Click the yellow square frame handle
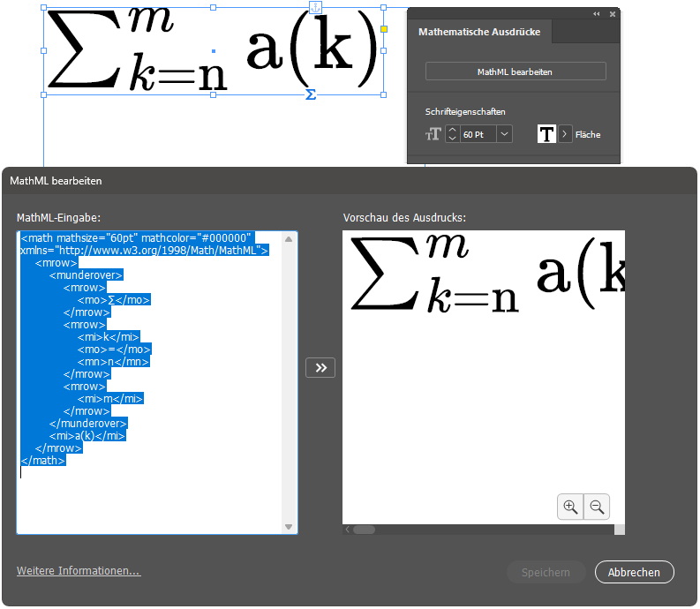 point(383,29)
